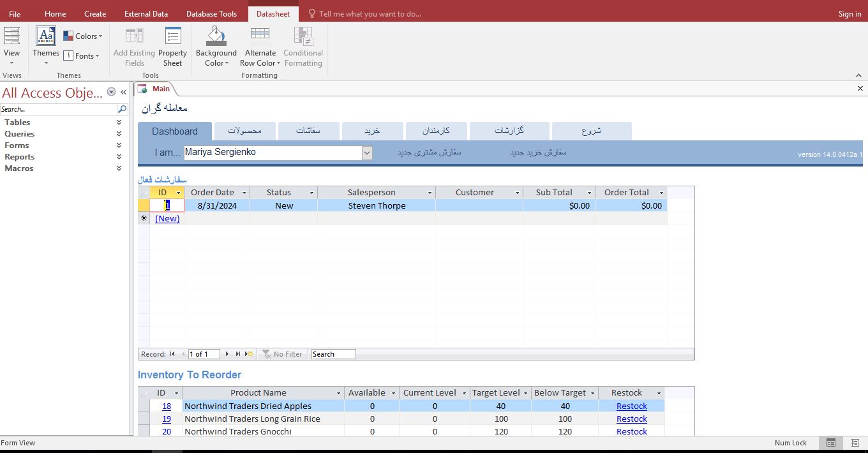Open the گزارشات tab
The image size is (868, 453).
point(509,131)
